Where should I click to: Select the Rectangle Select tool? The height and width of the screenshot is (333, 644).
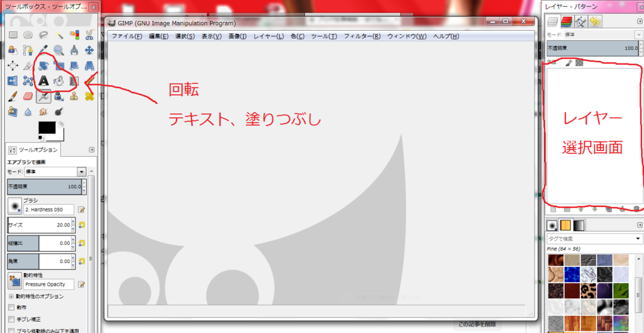13,35
